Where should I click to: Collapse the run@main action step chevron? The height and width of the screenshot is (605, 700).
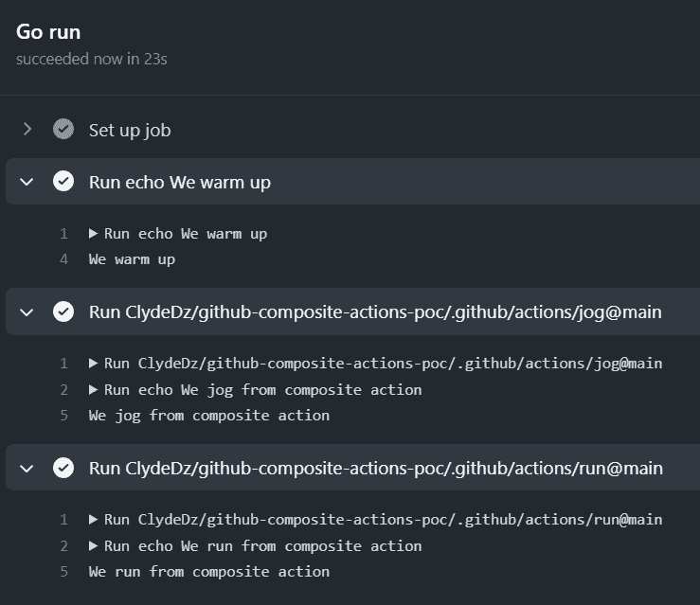click(27, 468)
